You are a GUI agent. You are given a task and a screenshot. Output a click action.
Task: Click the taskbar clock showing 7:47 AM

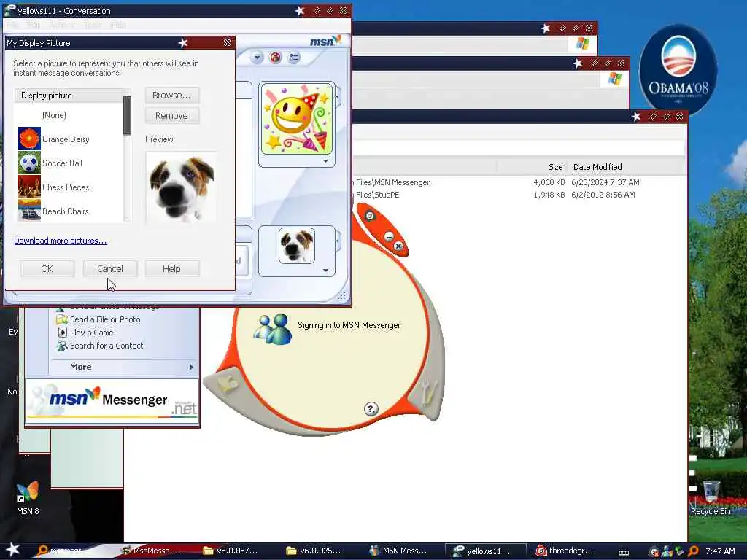click(x=720, y=551)
